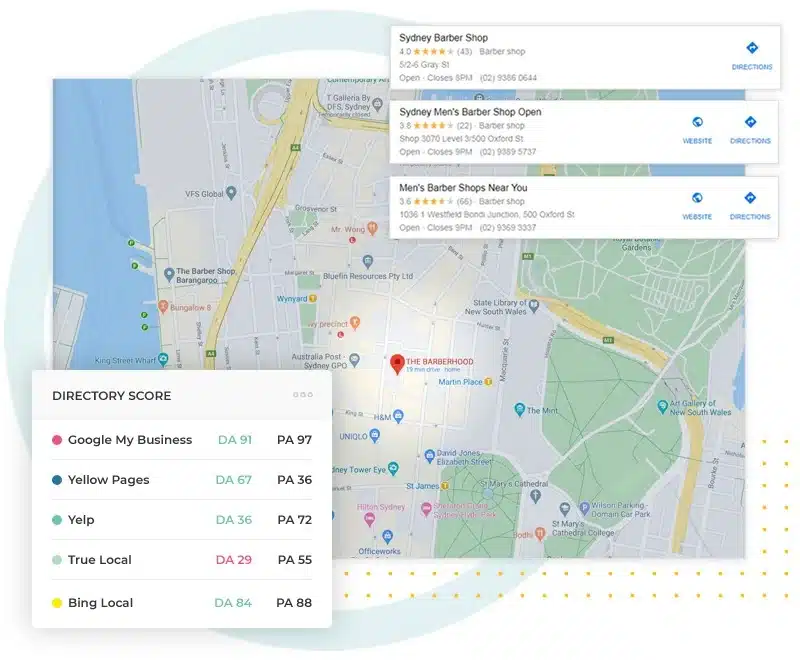Click the Google My Business pink dot
The height and width of the screenshot is (660, 800).
click(x=57, y=440)
